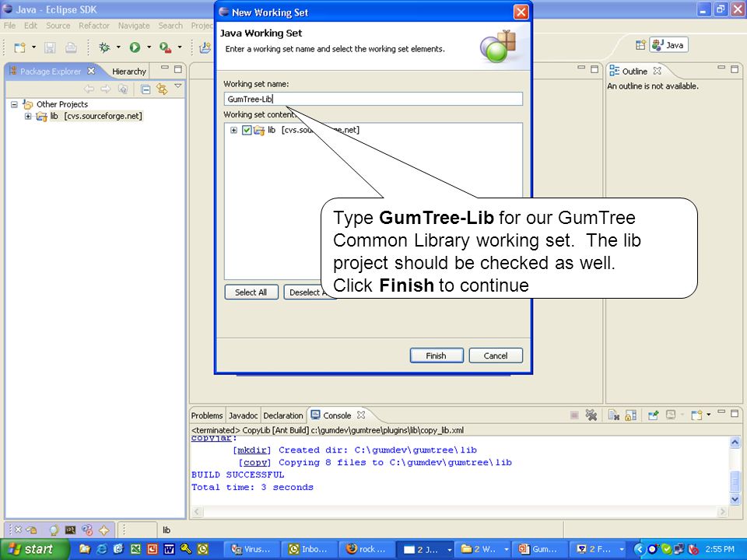Switch to the Hierarchy tab
The width and height of the screenshot is (747, 560).
(129, 72)
